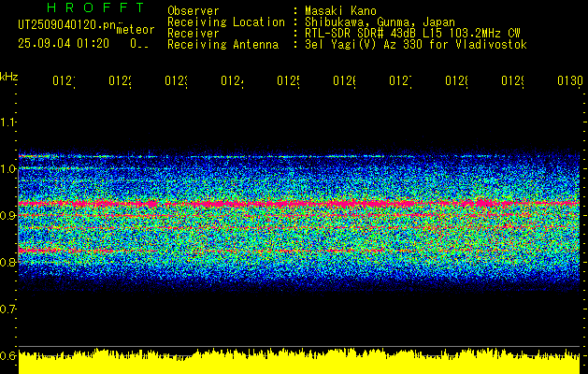
Task: Click the observer name Masaki Kano
Action: click(340, 10)
